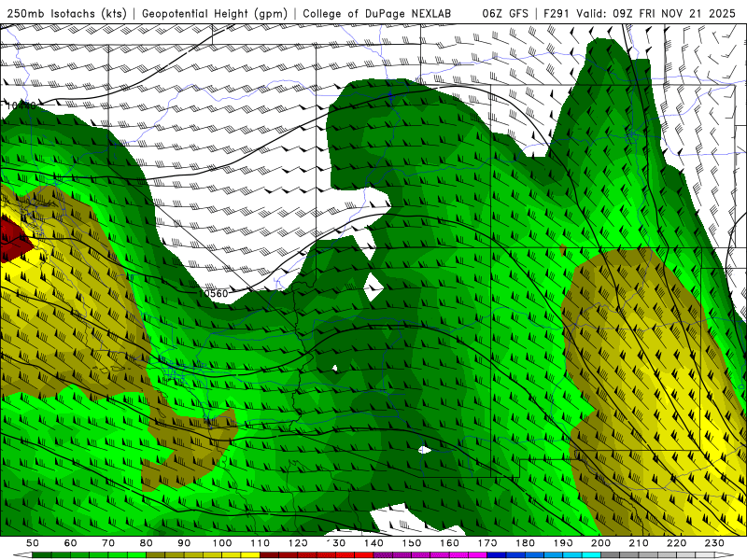Click the 100 value on the legend scale
This screenshot has width=747, height=560.
coord(222,543)
